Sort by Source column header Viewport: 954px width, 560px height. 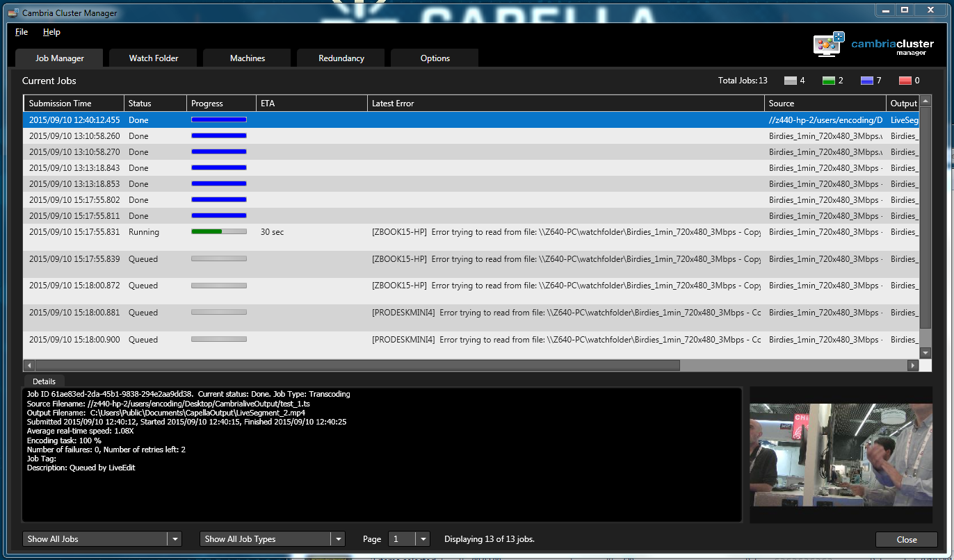[x=825, y=104]
